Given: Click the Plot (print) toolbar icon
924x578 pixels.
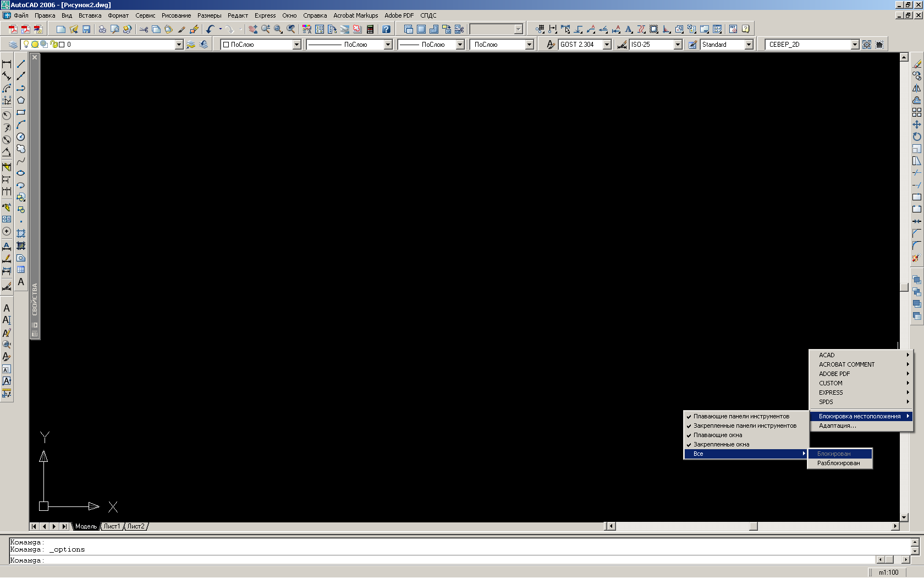Looking at the screenshot, I should (x=102, y=29).
